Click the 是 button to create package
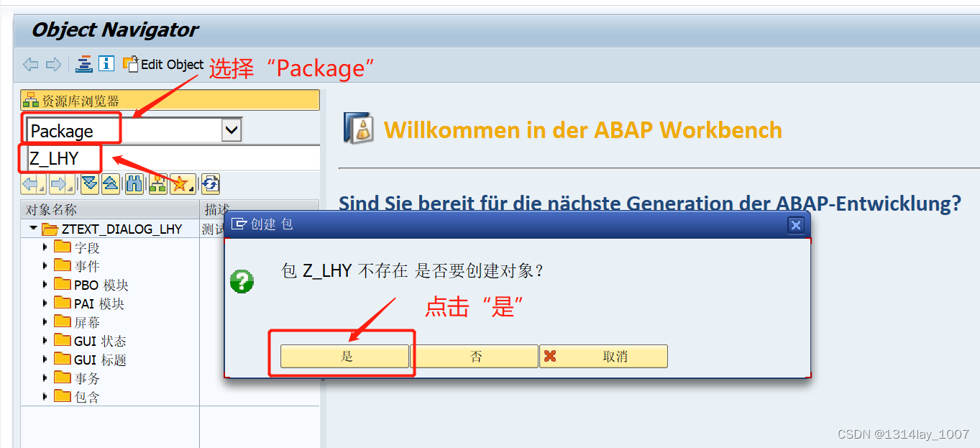 click(344, 357)
